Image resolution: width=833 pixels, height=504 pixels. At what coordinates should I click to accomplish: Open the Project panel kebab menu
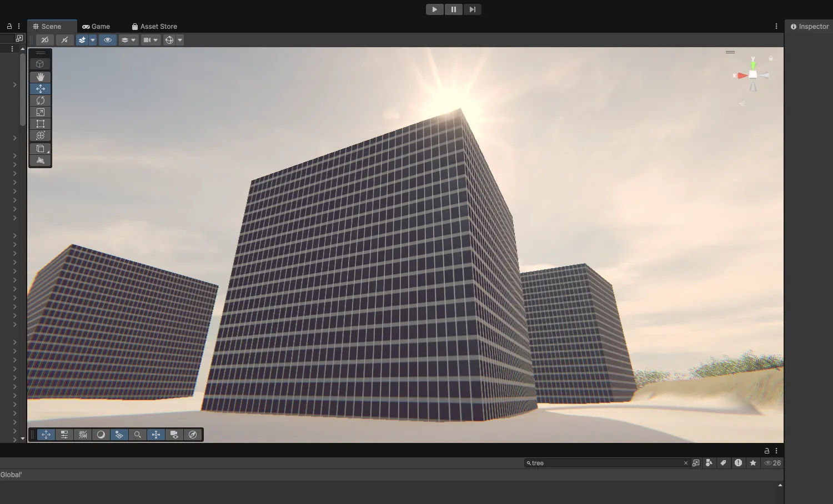click(776, 451)
